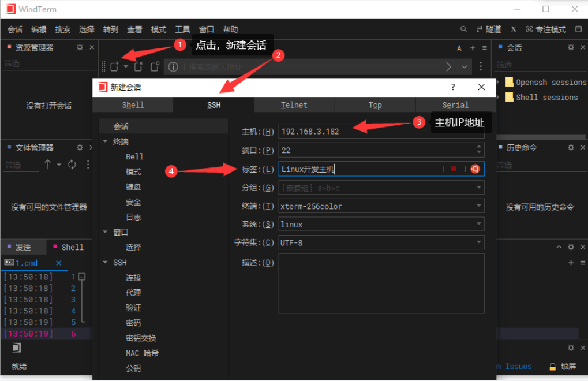The image size is (588, 381).
Task: Collapse the 终端 tree node
Action: pyautogui.click(x=106, y=141)
